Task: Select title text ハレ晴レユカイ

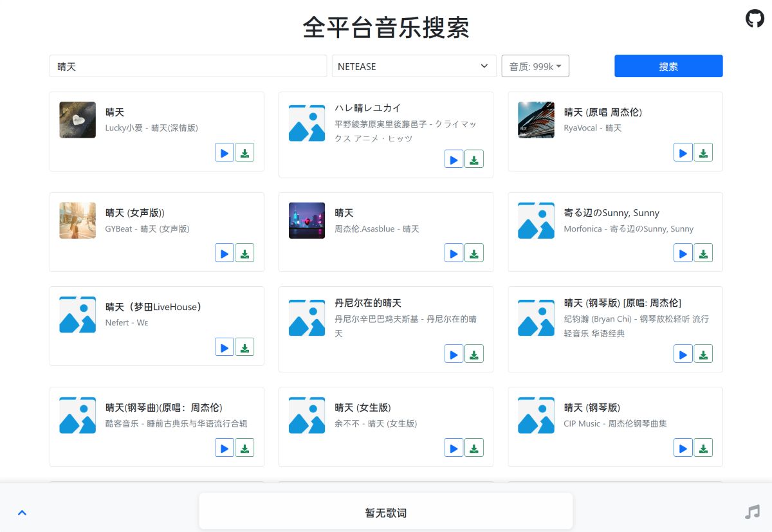Action: [368, 108]
